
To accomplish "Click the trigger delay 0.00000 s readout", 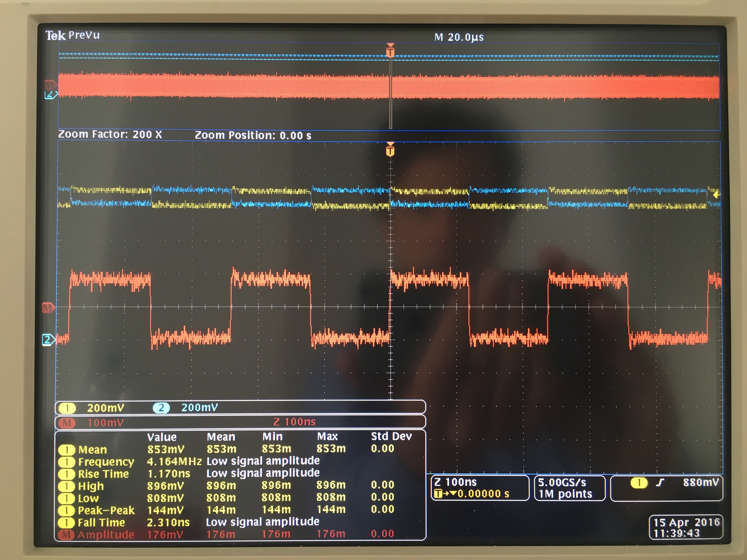I will pyautogui.click(x=483, y=494).
